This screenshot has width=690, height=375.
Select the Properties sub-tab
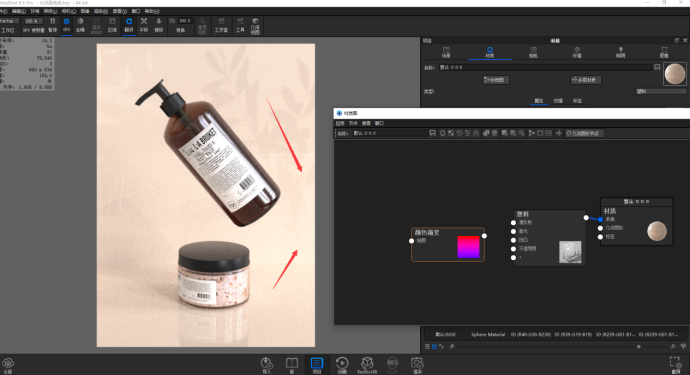539,101
